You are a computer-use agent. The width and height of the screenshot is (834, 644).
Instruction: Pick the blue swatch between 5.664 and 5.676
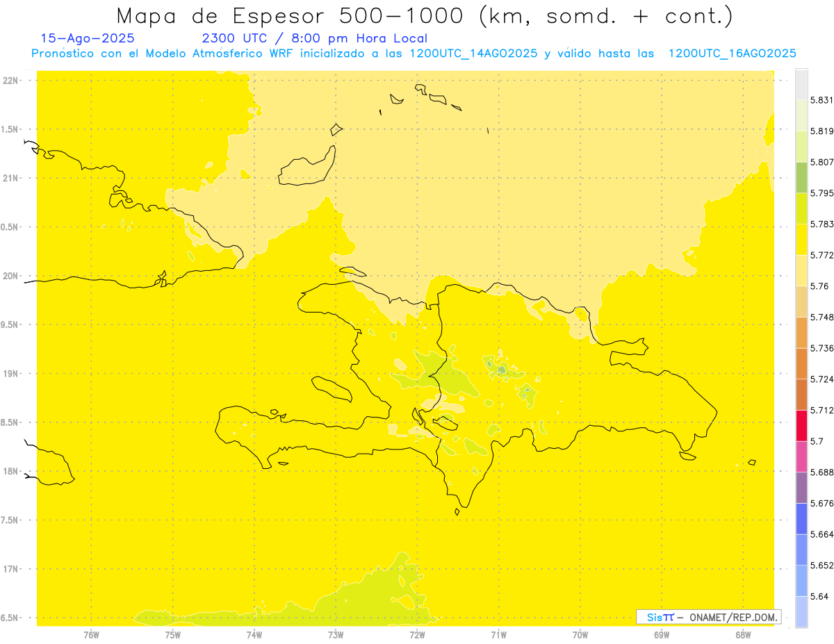coord(801,518)
